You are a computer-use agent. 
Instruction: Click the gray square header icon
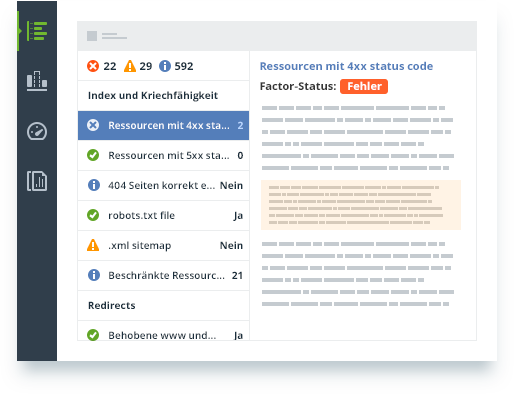pos(92,36)
